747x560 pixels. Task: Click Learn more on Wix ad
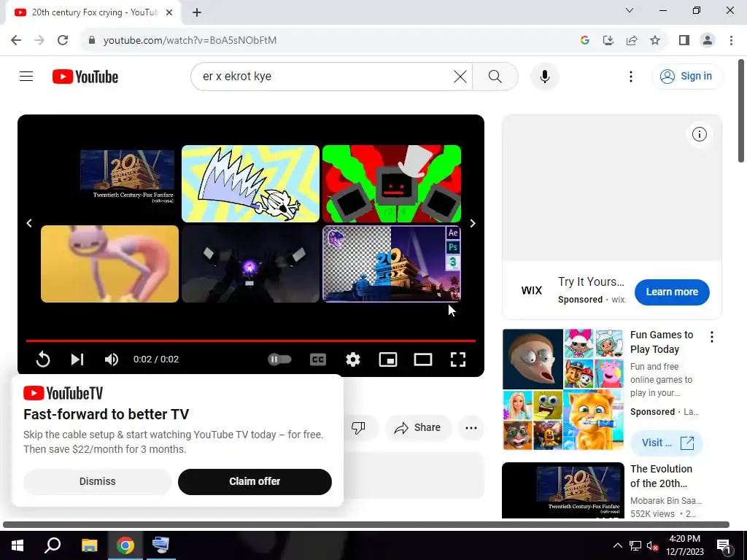(x=672, y=292)
